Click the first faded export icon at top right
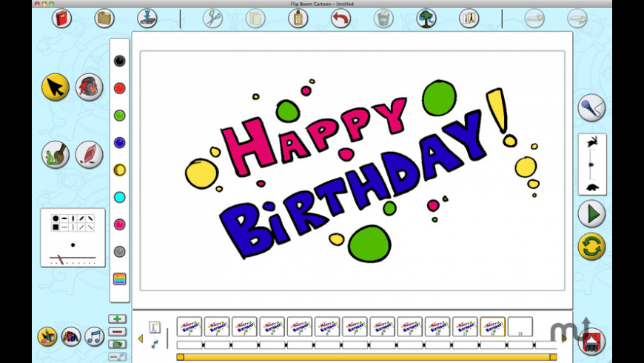The height and width of the screenshot is (363, 644). pyautogui.click(x=534, y=19)
